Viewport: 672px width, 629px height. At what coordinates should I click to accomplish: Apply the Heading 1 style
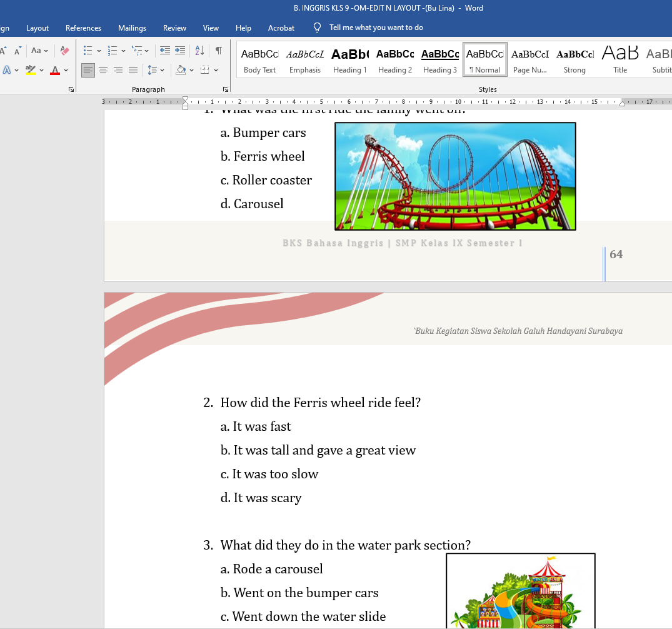tap(349, 59)
